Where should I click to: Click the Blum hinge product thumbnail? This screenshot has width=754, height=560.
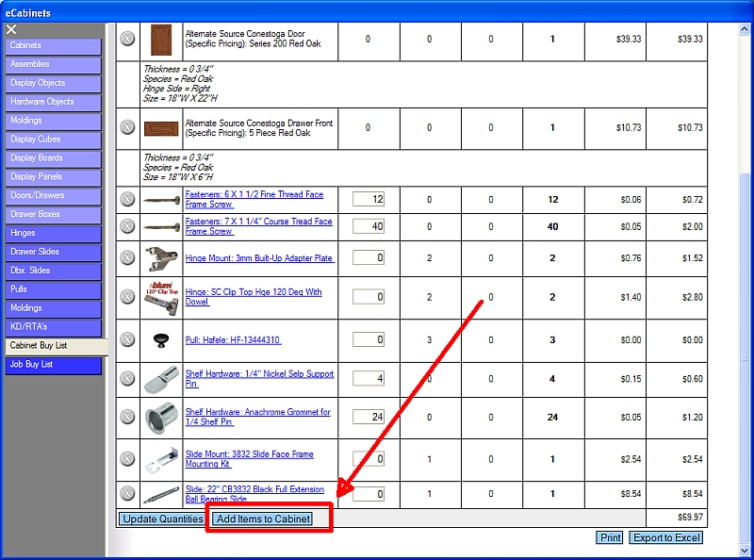point(161,297)
